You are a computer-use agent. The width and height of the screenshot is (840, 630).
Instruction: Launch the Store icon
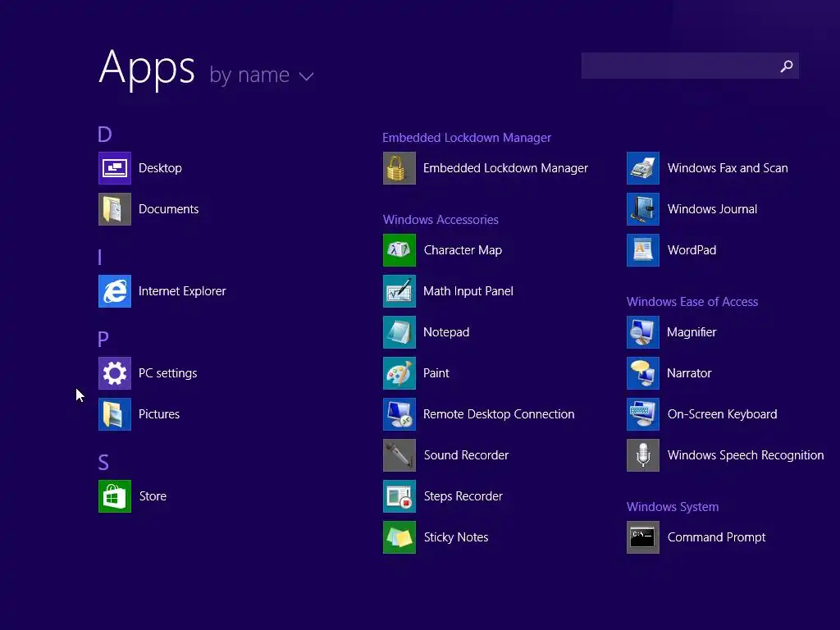pyautogui.click(x=115, y=496)
